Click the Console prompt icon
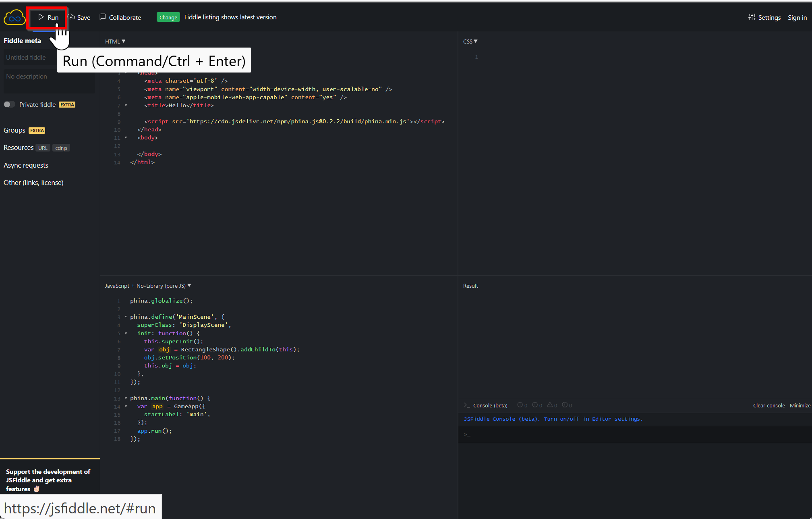This screenshot has width=812, height=519. [466, 405]
